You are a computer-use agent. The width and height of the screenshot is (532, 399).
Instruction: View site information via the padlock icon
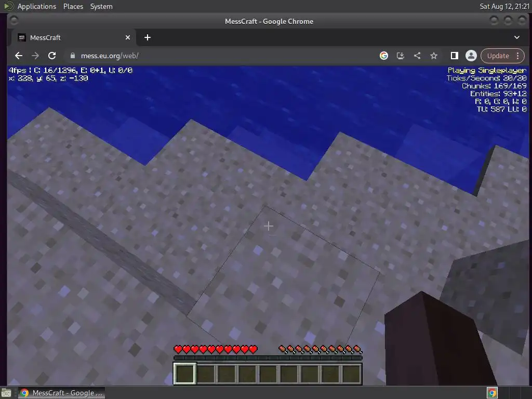pos(73,56)
